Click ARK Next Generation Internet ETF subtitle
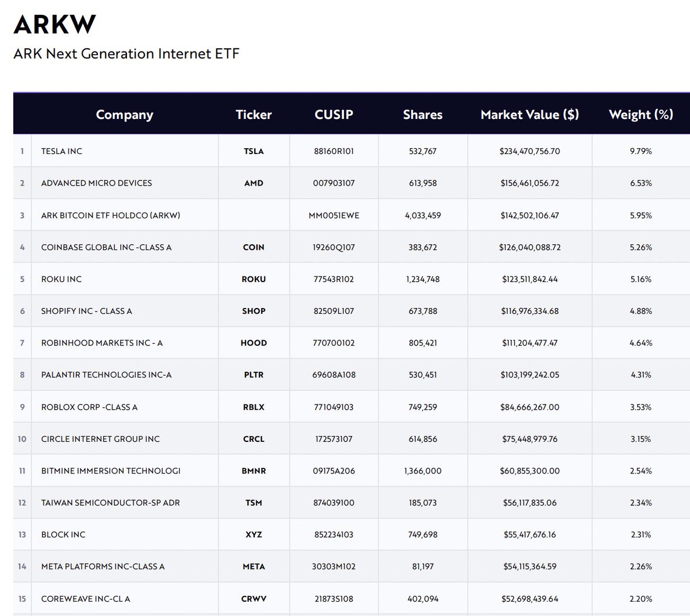The width and height of the screenshot is (690, 616). click(x=126, y=54)
